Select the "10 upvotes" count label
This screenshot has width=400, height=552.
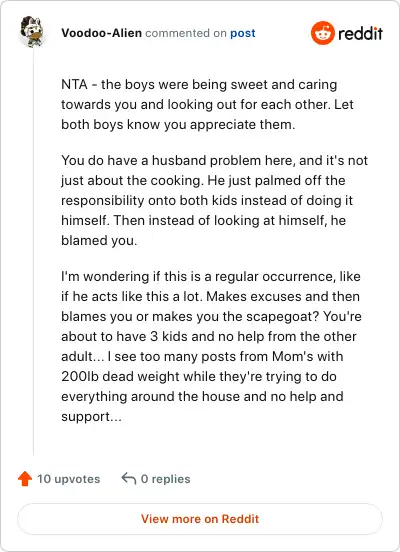point(69,479)
